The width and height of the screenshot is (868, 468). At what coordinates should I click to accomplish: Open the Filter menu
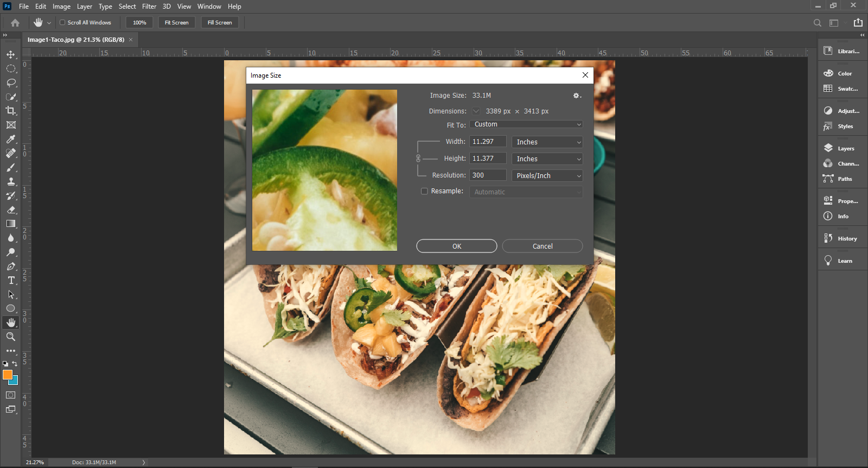click(149, 7)
